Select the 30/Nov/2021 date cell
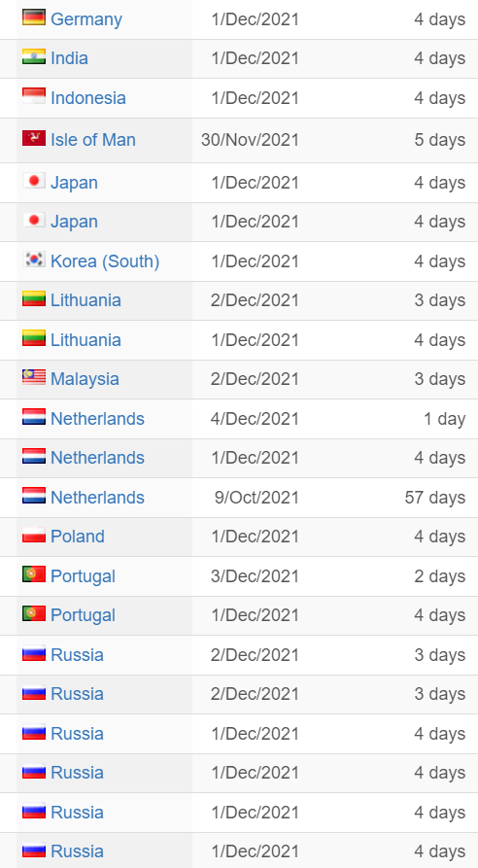 coord(250,140)
